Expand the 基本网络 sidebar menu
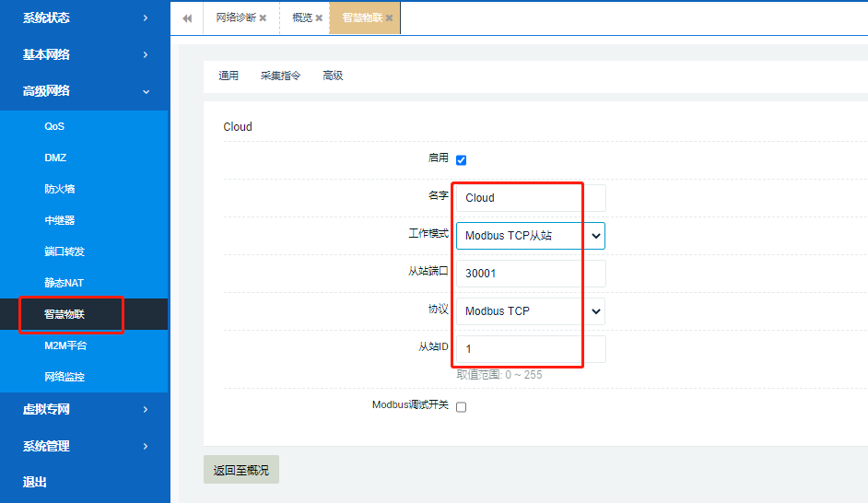 (84, 54)
